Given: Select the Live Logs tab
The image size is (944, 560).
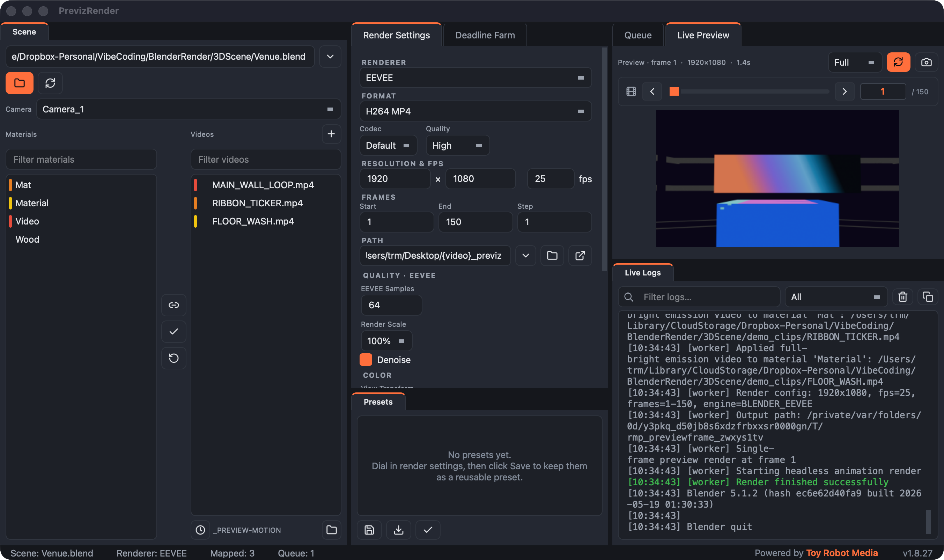Looking at the screenshot, I should coord(642,272).
